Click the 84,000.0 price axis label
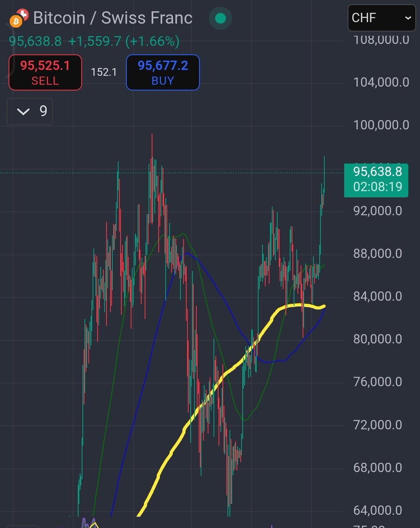The image size is (420, 528). pos(378,296)
